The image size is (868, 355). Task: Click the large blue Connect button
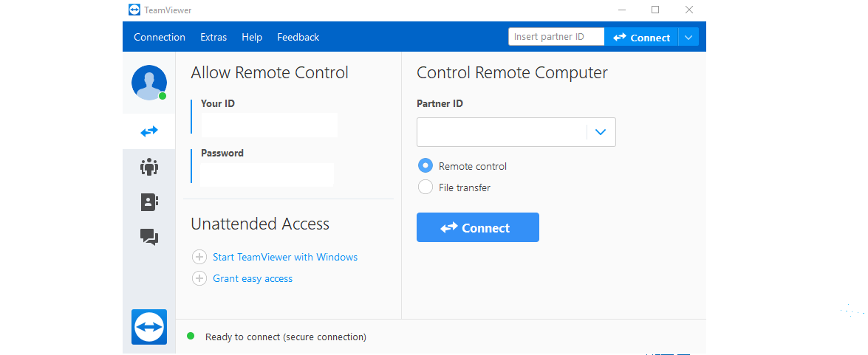click(x=477, y=228)
